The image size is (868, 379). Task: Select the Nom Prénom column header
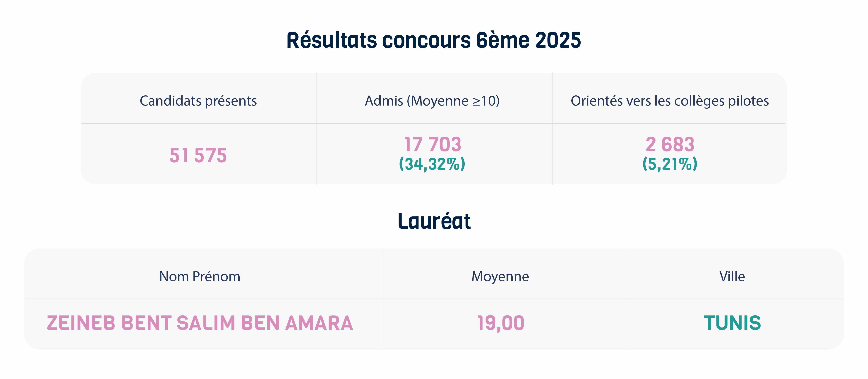[x=200, y=277]
